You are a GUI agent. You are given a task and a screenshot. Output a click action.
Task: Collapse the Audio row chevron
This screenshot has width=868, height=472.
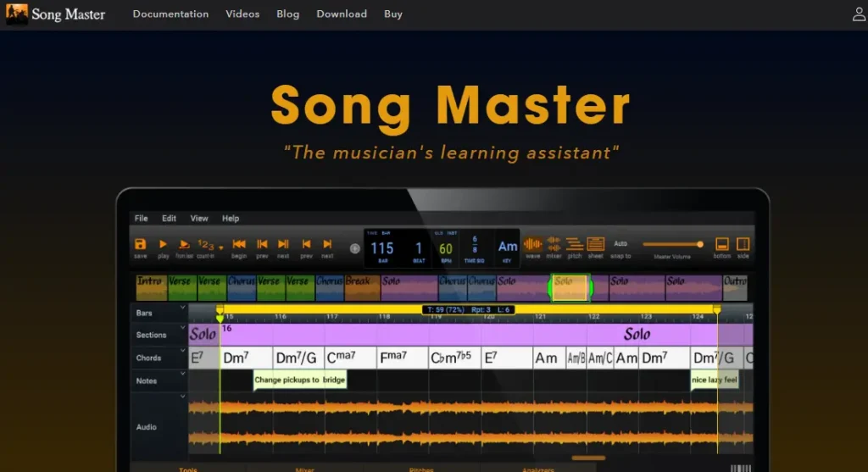[182, 397]
